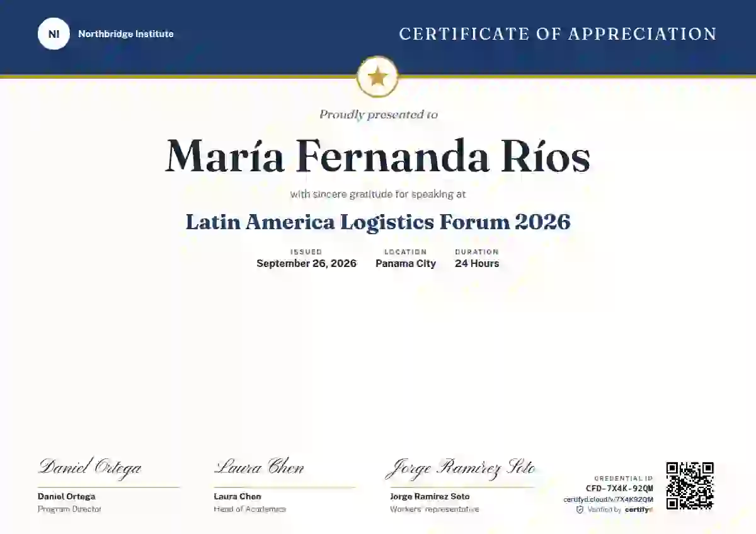Click the Panama City value
Image resolution: width=756 pixels, height=534 pixels.
(x=406, y=264)
